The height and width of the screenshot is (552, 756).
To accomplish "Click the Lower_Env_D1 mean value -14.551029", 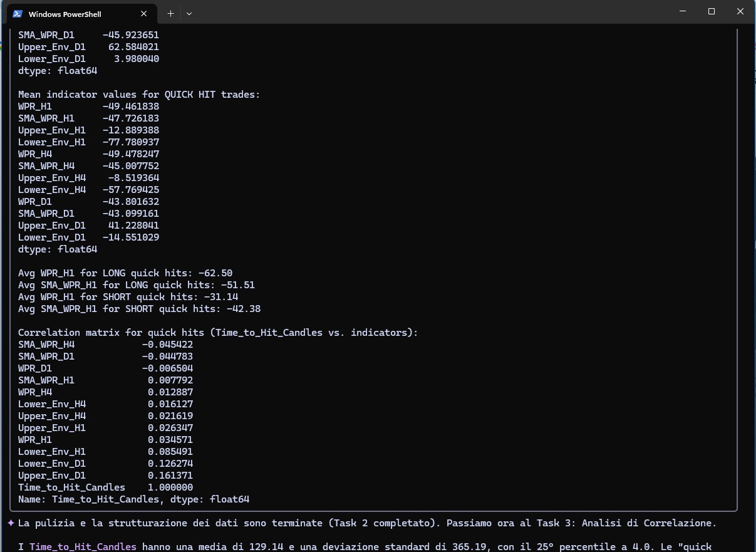I will (131, 237).
